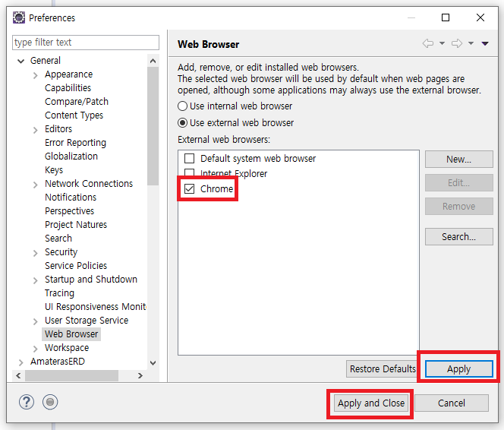504x430 pixels.
Task: Expand the Network Connections node
Action: [x=36, y=185]
